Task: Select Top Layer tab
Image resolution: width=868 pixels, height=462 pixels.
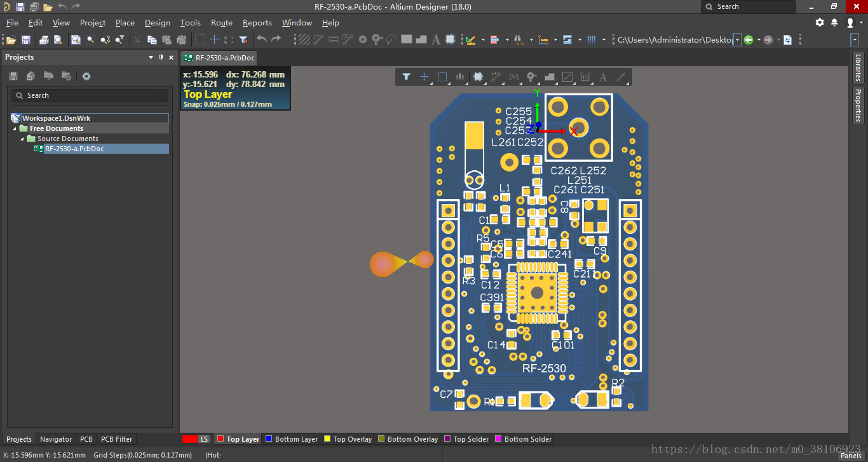Action: (x=238, y=439)
